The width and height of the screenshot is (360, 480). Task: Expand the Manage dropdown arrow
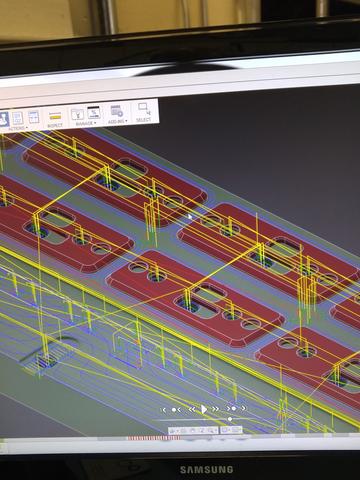tap(95, 123)
